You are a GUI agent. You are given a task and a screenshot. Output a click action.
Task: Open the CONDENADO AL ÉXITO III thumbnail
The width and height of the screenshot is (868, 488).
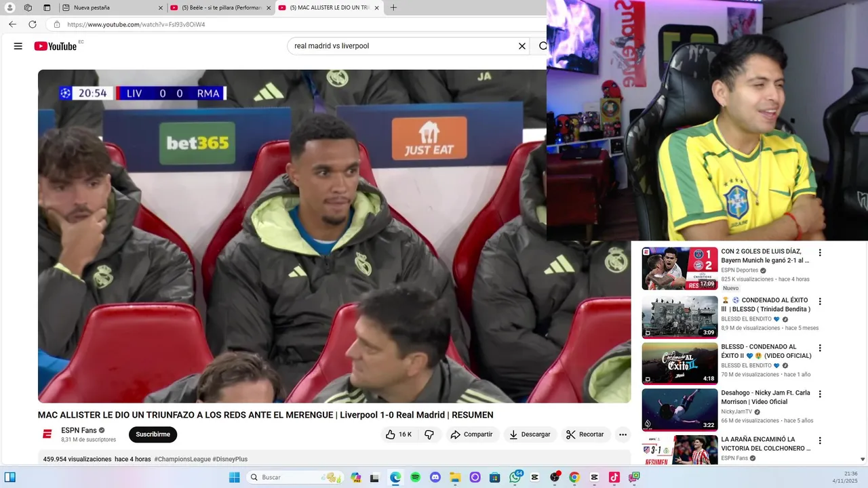[x=679, y=317]
